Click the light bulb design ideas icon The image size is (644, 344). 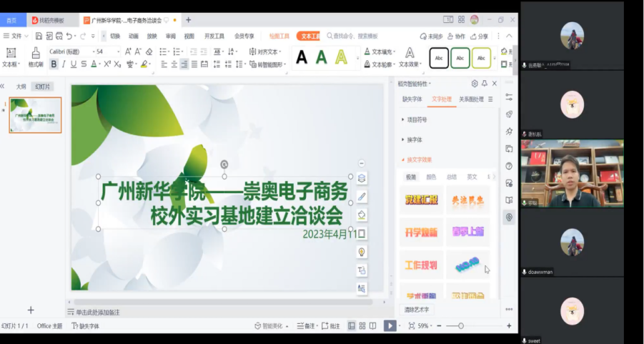362,252
